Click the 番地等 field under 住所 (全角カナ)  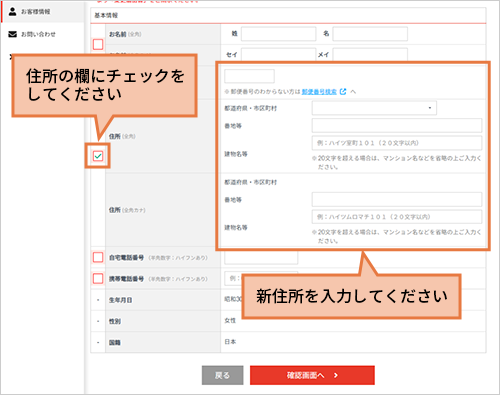pos(397,199)
